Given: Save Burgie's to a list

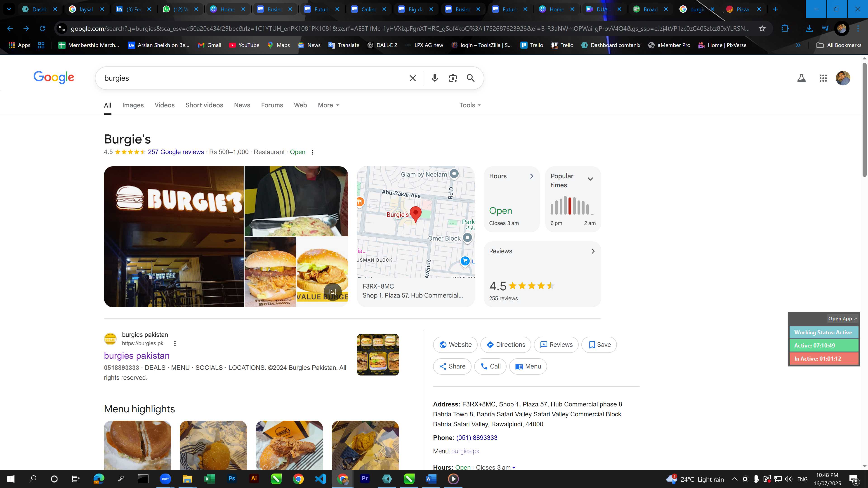Looking at the screenshot, I should (599, 345).
